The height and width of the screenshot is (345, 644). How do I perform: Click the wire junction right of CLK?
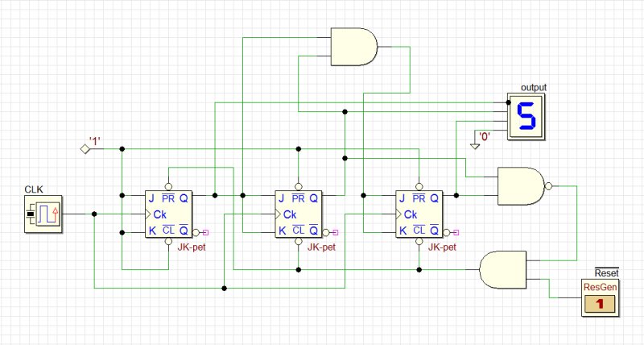coord(94,214)
